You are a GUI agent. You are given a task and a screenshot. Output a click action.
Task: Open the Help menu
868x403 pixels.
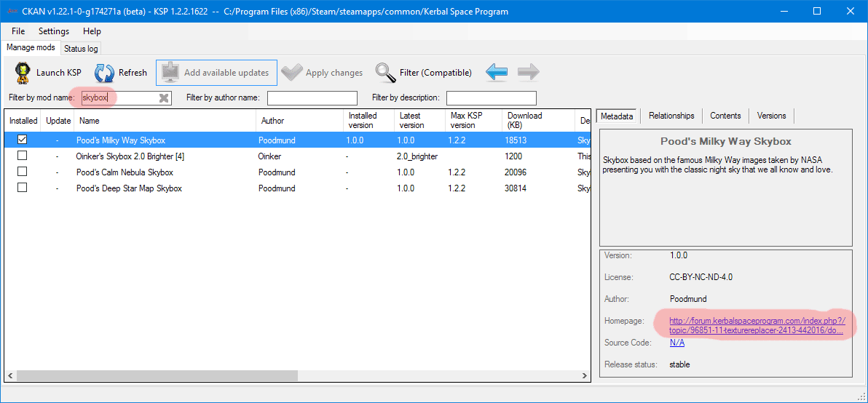92,31
